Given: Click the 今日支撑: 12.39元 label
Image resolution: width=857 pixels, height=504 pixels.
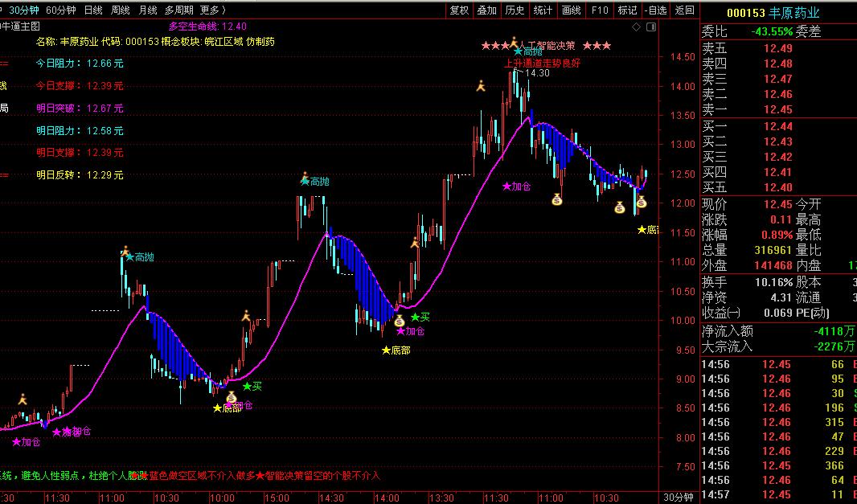Looking at the screenshot, I should pos(80,86).
